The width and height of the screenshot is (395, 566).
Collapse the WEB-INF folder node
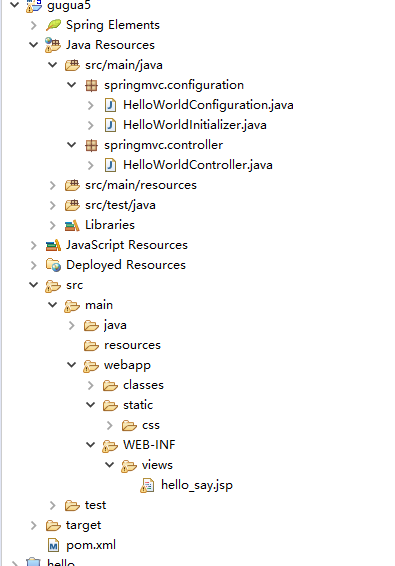coord(91,445)
